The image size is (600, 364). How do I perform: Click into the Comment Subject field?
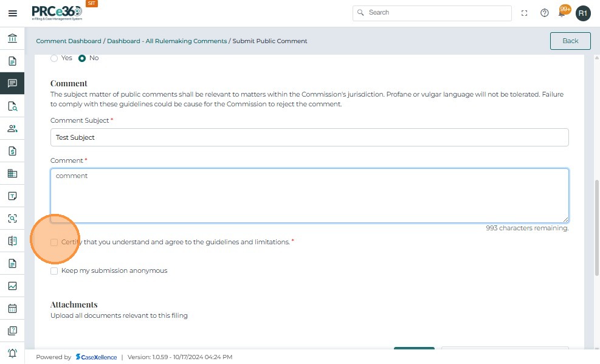pos(309,137)
